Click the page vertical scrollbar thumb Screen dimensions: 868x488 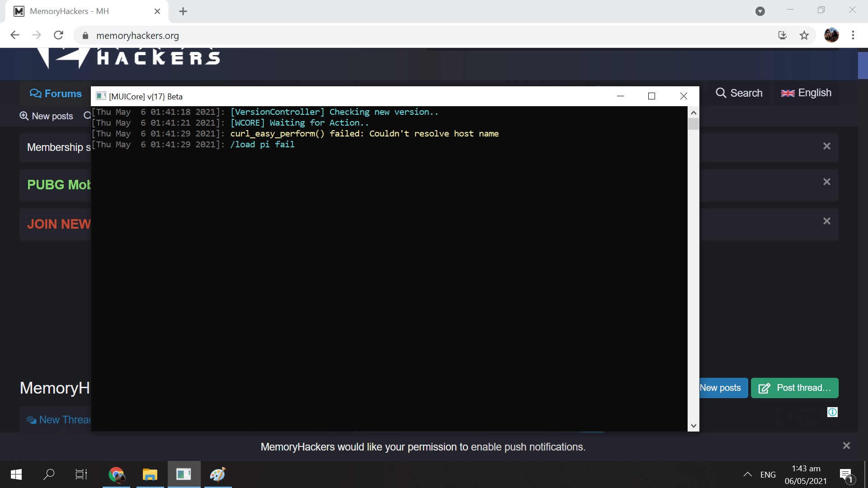[863, 66]
